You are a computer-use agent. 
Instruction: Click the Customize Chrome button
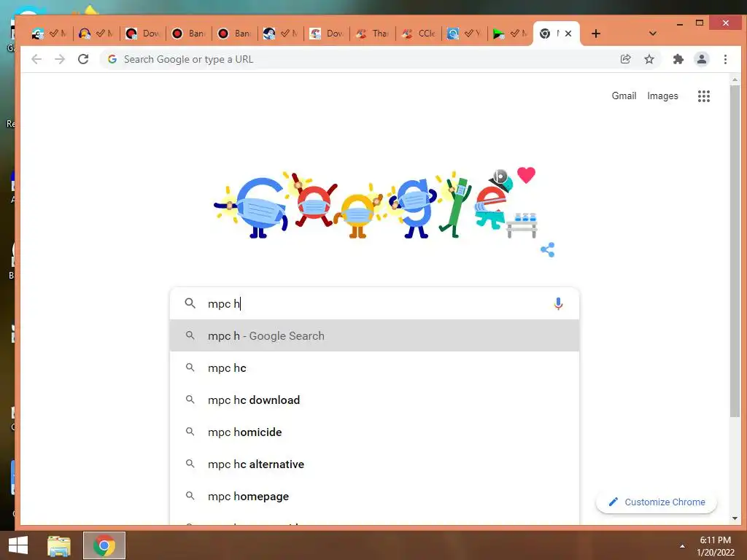coord(657,502)
